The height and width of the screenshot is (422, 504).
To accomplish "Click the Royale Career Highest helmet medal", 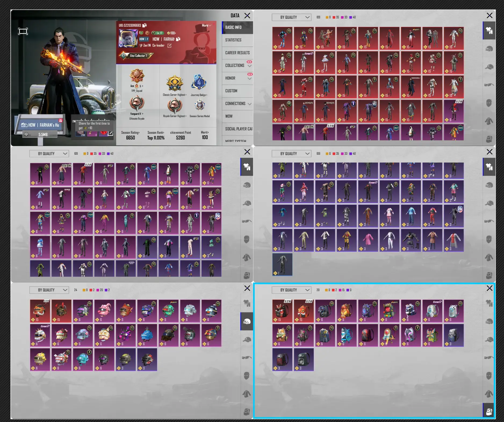I will [x=175, y=106].
